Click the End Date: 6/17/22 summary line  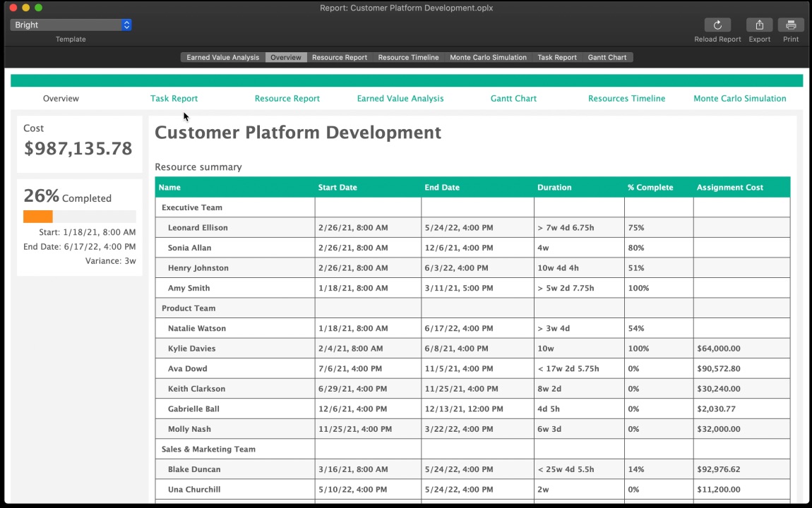[80, 247]
